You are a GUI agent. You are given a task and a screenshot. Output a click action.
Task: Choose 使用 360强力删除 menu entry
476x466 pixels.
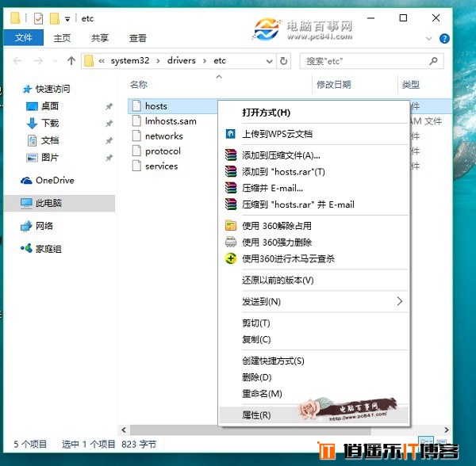click(314, 243)
